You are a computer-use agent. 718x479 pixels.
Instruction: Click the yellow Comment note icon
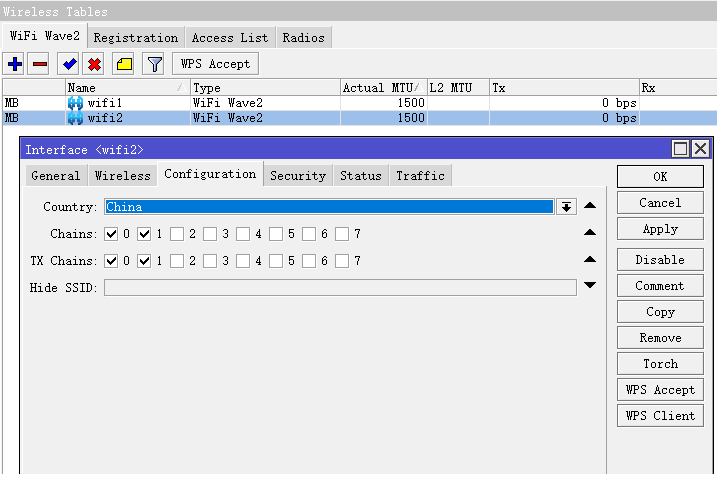pos(124,64)
